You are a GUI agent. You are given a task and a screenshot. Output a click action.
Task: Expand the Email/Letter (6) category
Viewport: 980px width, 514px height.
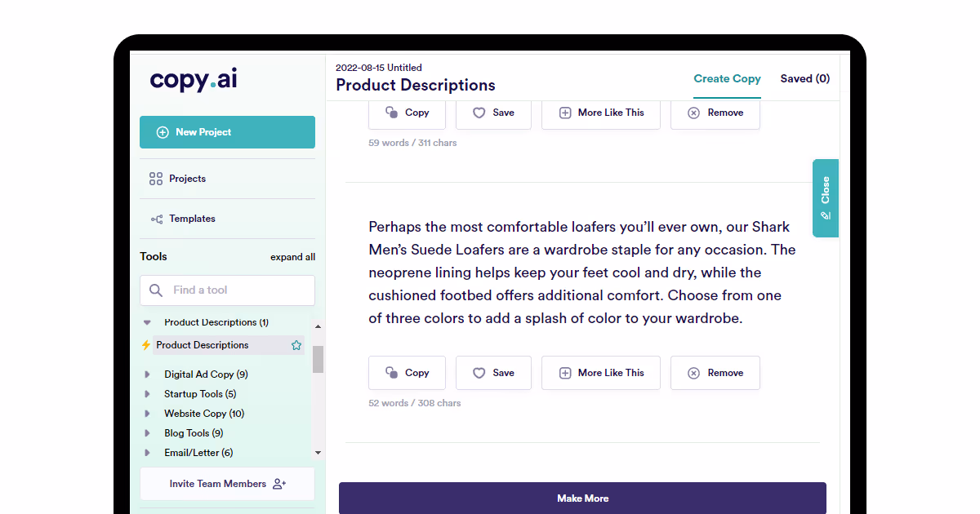tap(148, 453)
